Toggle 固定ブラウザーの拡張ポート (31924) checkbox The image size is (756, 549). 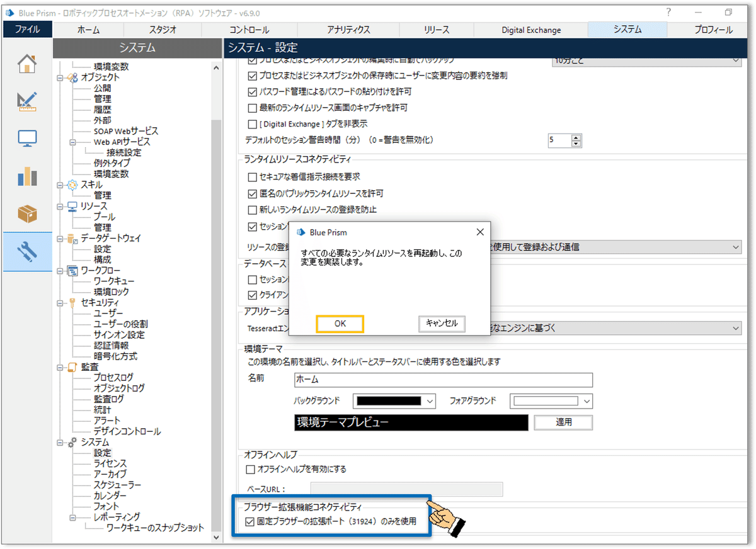(251, 522)
